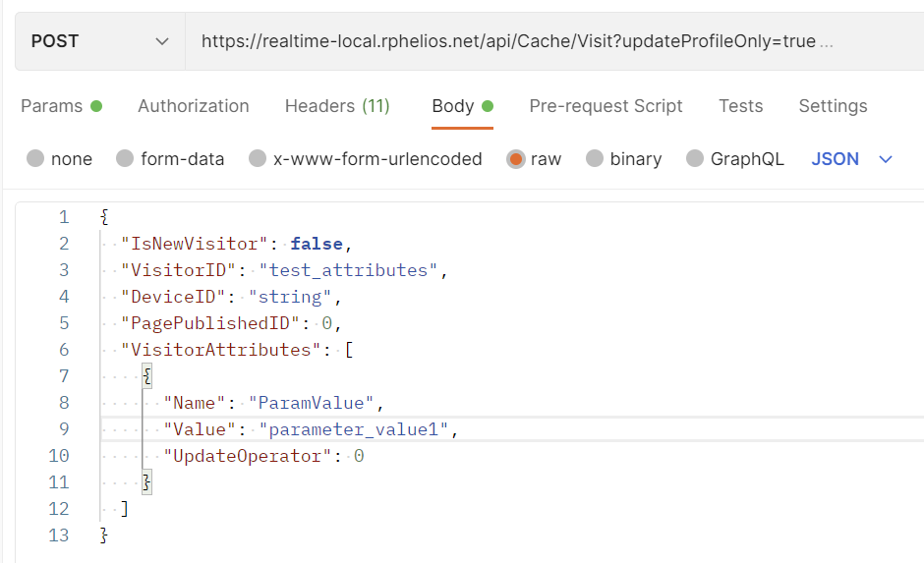Switch to the Headers (11) tab
Viewport: 924px width, 563px height.
(337, 106)
